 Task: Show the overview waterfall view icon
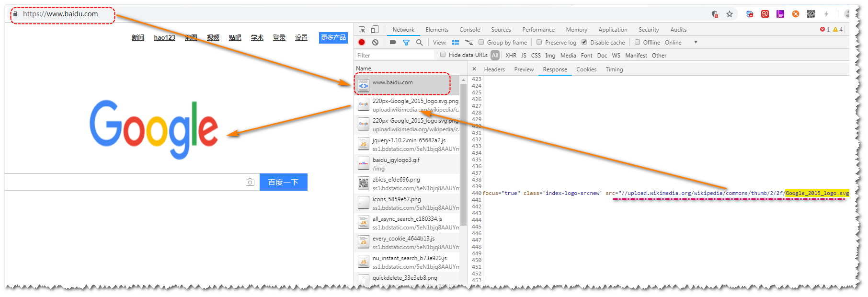point(469,42)
